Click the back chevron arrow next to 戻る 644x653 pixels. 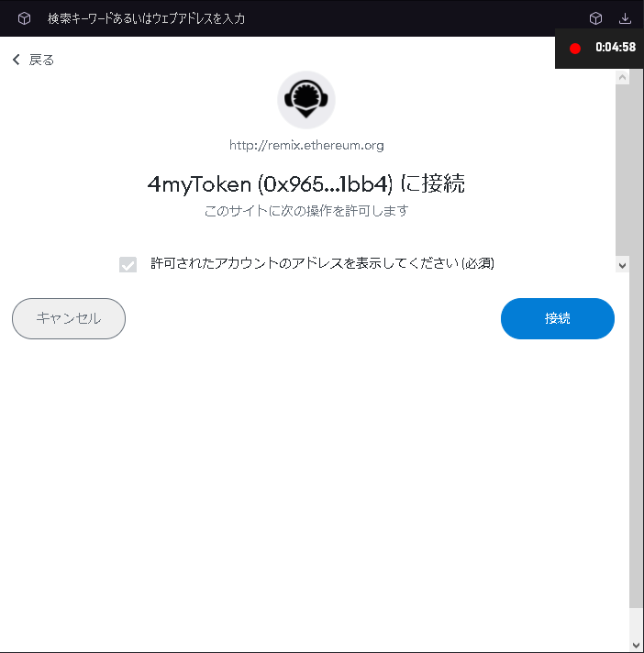17,60
